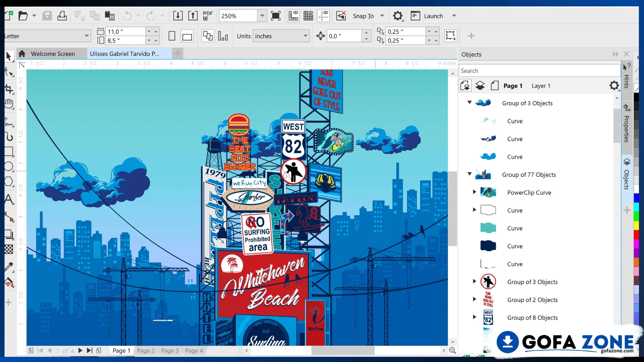Toggle snapping off button
The image size is (644, 362).
tap(341, 16)
